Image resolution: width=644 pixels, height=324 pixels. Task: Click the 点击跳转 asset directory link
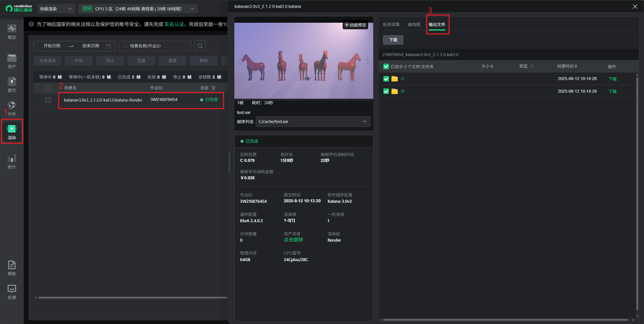(x=293, y=240)
